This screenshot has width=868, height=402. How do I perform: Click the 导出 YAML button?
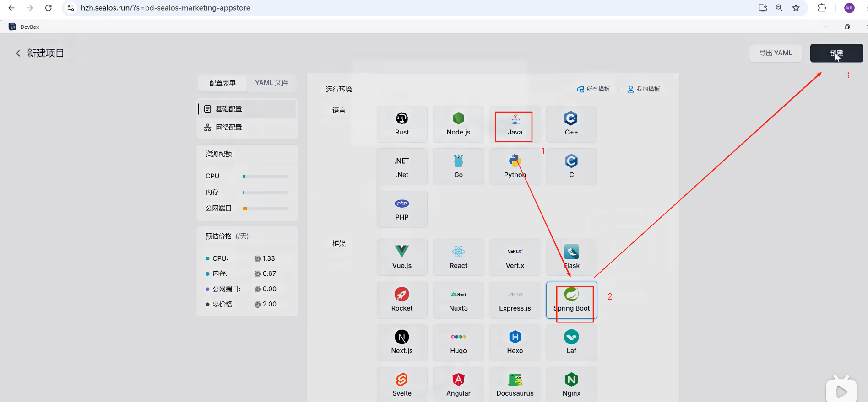coord(776,53)
